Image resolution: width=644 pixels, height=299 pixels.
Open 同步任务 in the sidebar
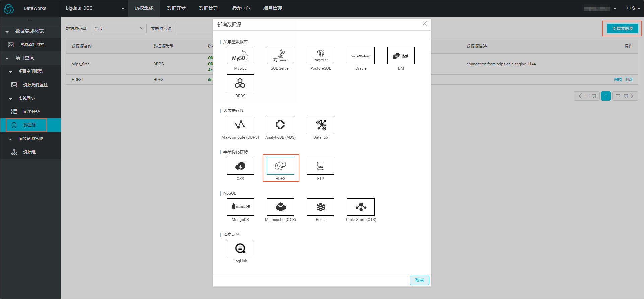click(30, 111)
